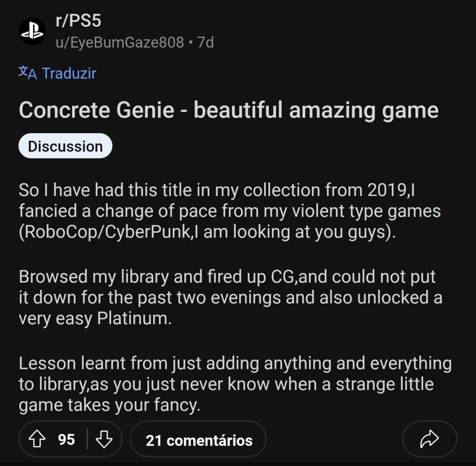The height and width of the screenshot is (466, 476).
Task: Click the paragraph beginning 'Browsed my library'
Action: click(x=228, y=298)
